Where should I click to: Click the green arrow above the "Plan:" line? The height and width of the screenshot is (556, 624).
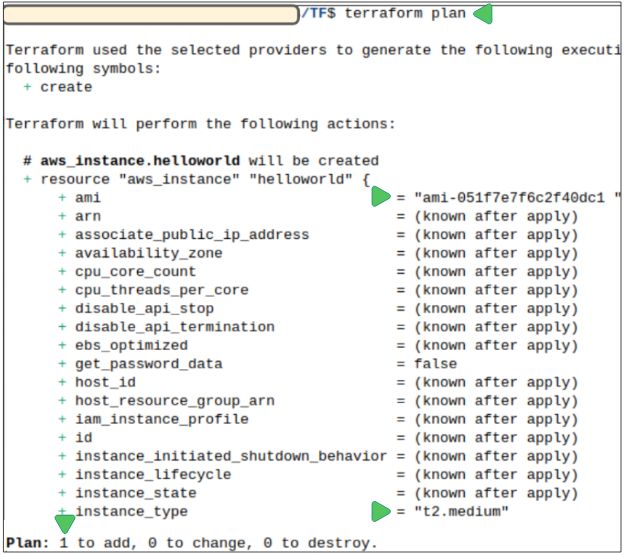pos(65,523)
